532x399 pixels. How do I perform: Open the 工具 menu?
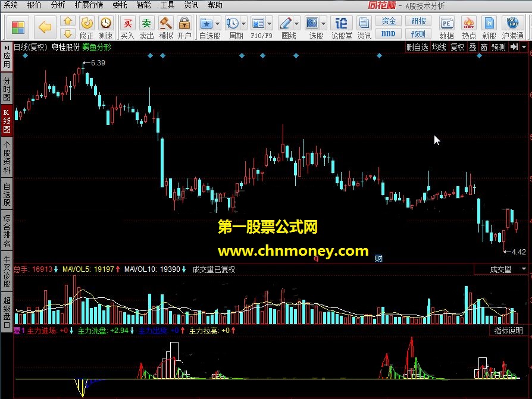coord(167,5)
